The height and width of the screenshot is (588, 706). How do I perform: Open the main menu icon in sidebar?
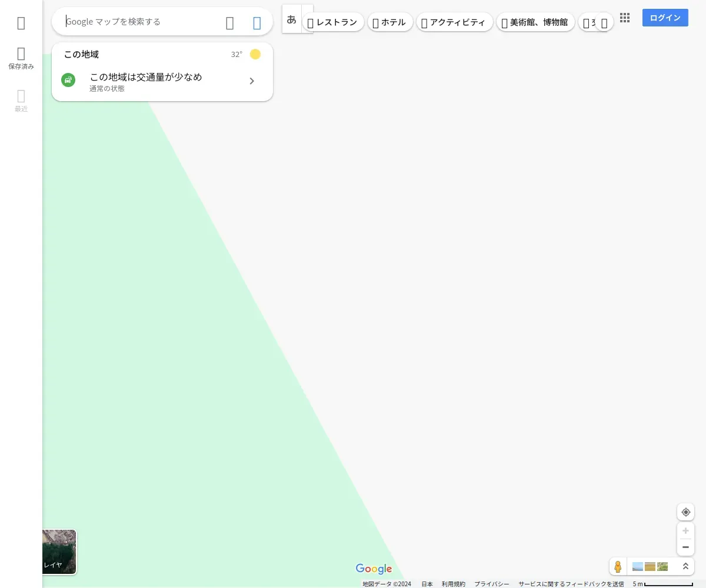pyautogui.click(x=21, y=23)
